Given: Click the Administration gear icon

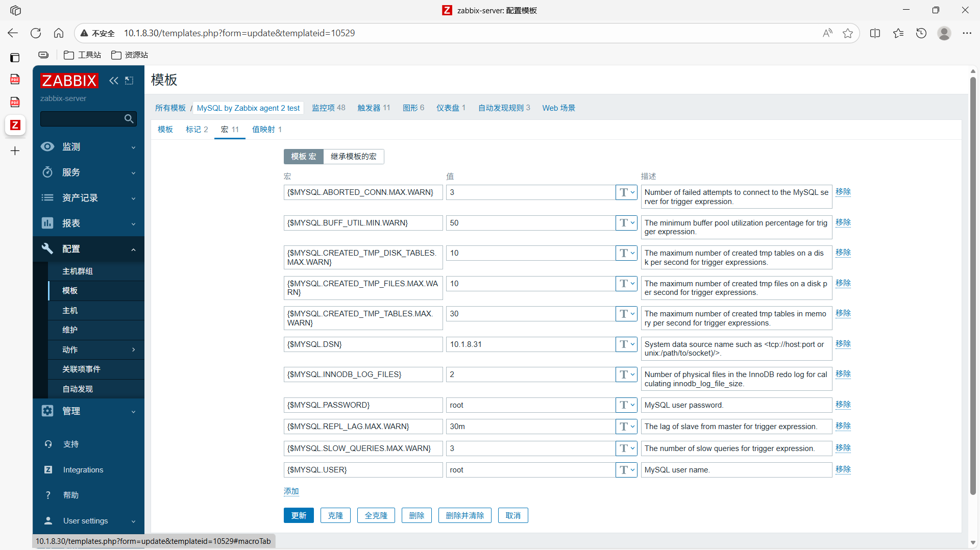Looking at the screenshot, I should (47, 411).
